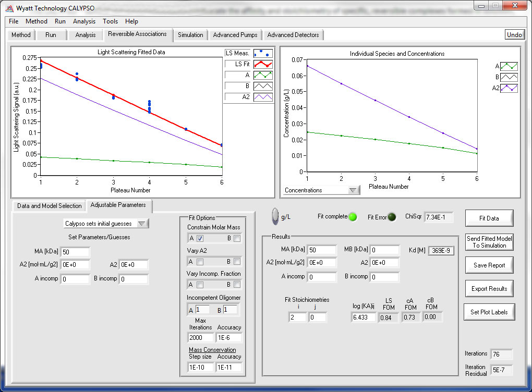The width and height of the screenshot is (532, 392).
Task: Click the LS Meas. legend plot icon
Action: pyautogui.click(x=262, y=53)
